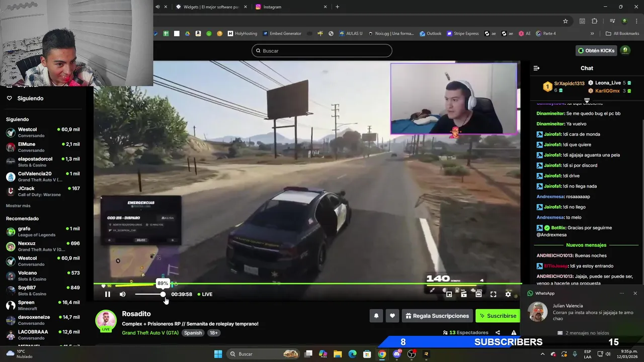Screen dimensions: 644x362
Task: Open the green user avatar menu
Action: (625, 51)
